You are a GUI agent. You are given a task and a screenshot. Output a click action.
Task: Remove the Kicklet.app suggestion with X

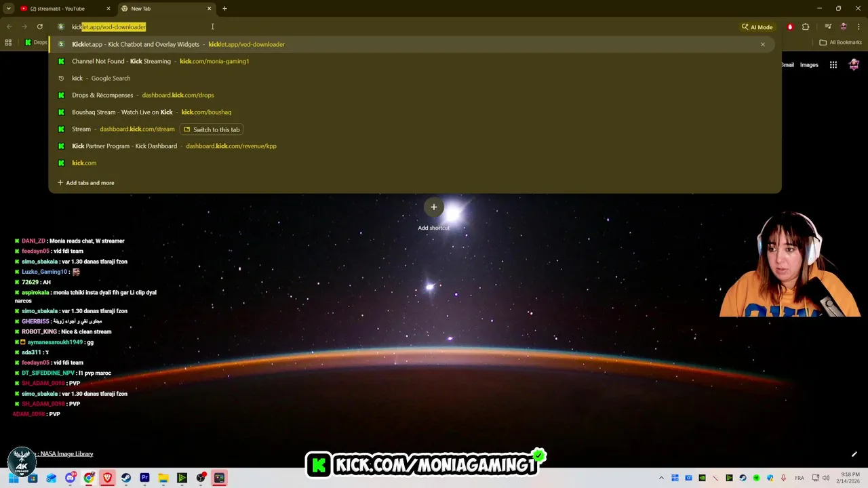[x=762, y=45]
